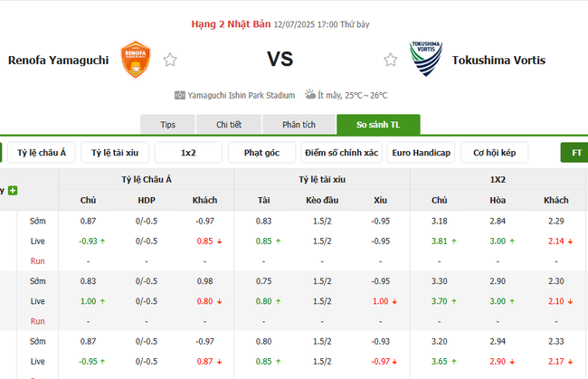Click the Renofa Yamaguchi team logo
This screenshot has width=588, height=379.
coord(136,60)
